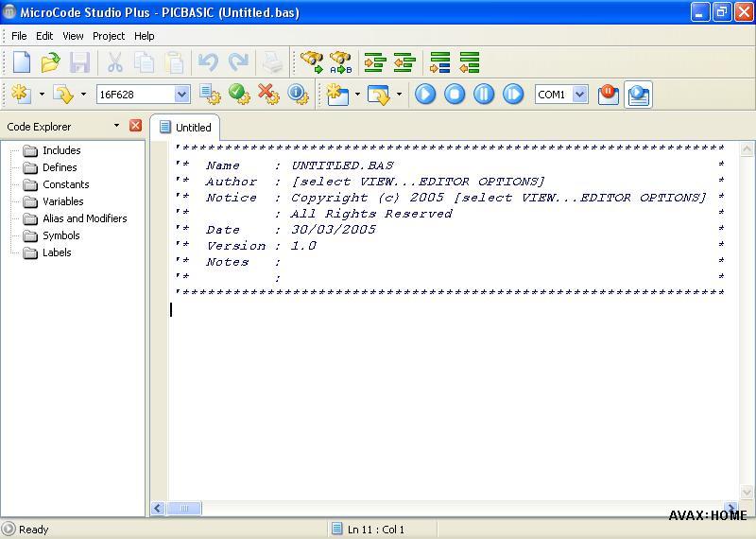Image resolution: width=756 pixels, height=539 pixels.
Task: Select the Defines folder in Code Explorer
Action: coord(60,167)
